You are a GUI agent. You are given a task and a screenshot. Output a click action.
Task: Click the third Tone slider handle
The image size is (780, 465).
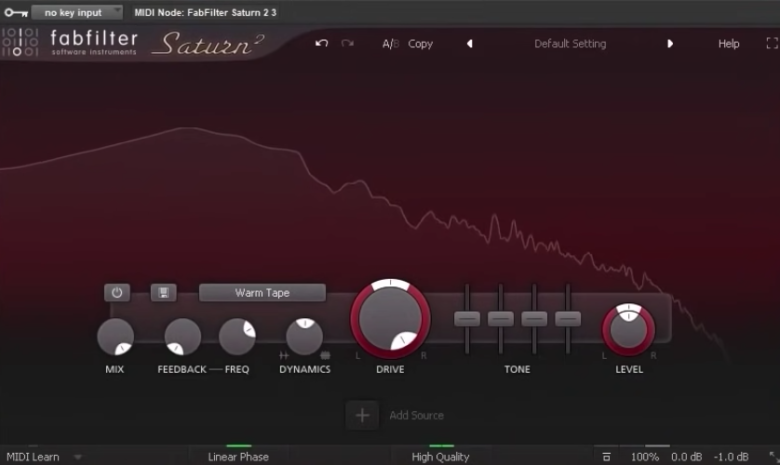534,319
